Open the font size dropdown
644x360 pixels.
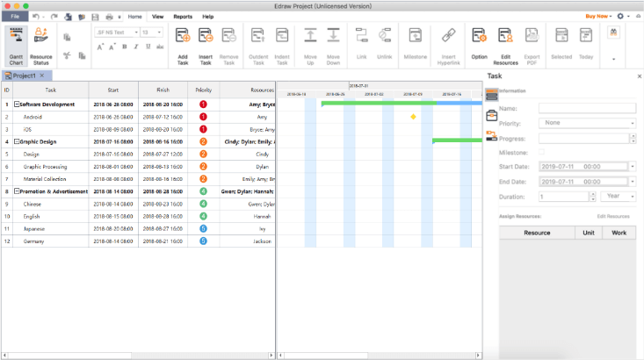[x=159, y=32]
